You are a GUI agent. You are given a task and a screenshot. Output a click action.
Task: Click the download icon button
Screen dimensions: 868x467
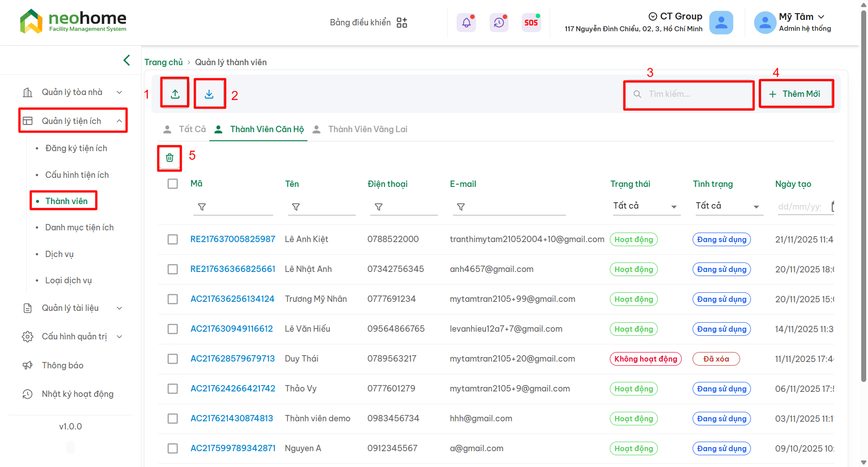(209, 94)
